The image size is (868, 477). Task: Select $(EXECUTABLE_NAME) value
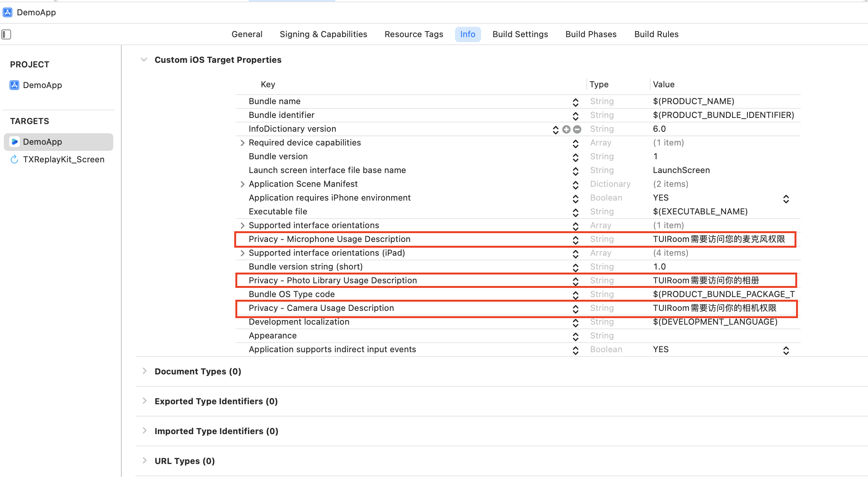tap(700, 211)
